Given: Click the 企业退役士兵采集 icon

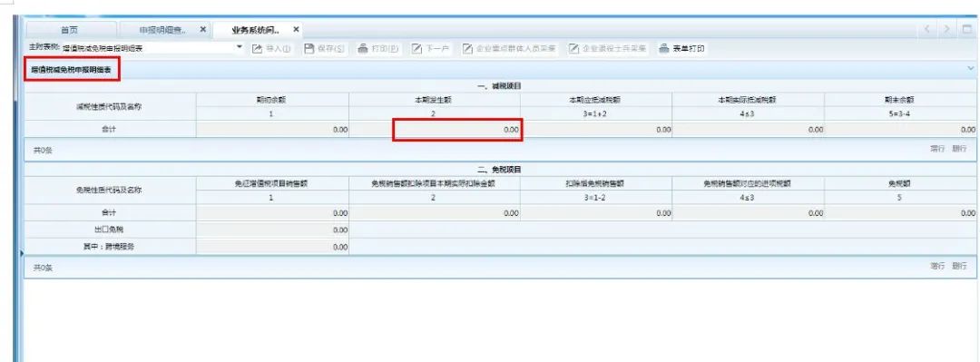Looking at the screenshot, I should pos(573,48).
